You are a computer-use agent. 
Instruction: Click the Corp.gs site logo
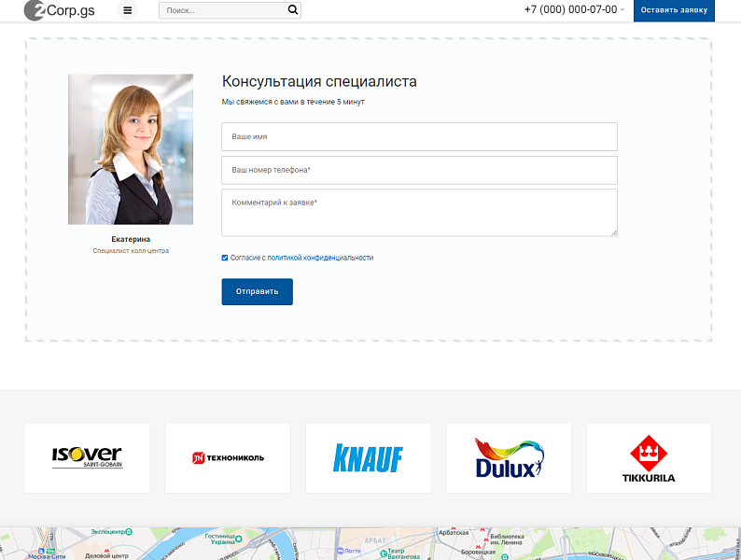tap(59, 10)
